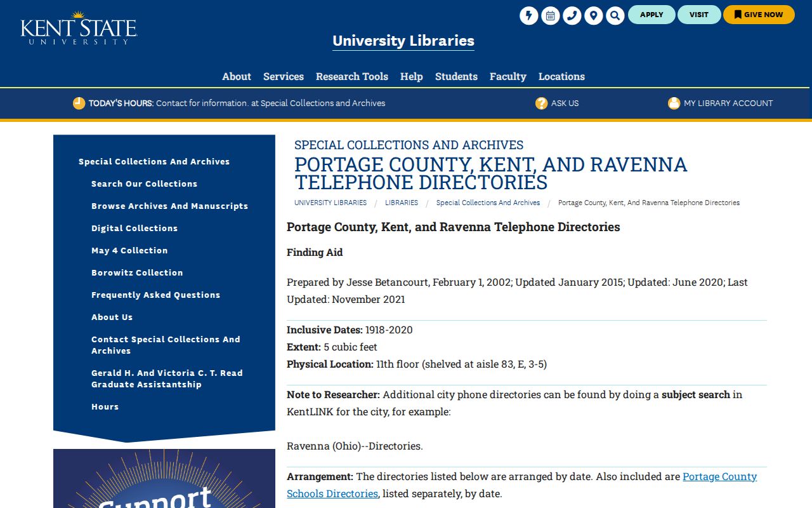Click the "Finding Aid" heading text
The height and width of the screenshot is (508, 812).
pos(315,252)
